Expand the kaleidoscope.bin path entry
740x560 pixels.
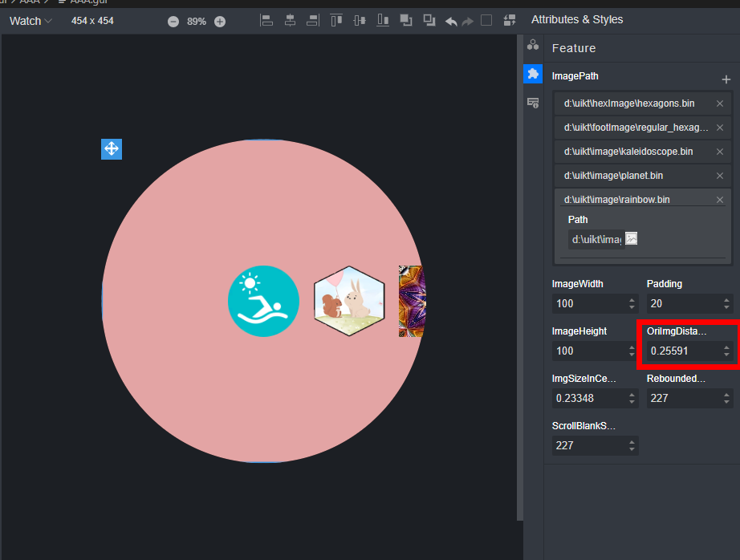(x=628, y=152)
